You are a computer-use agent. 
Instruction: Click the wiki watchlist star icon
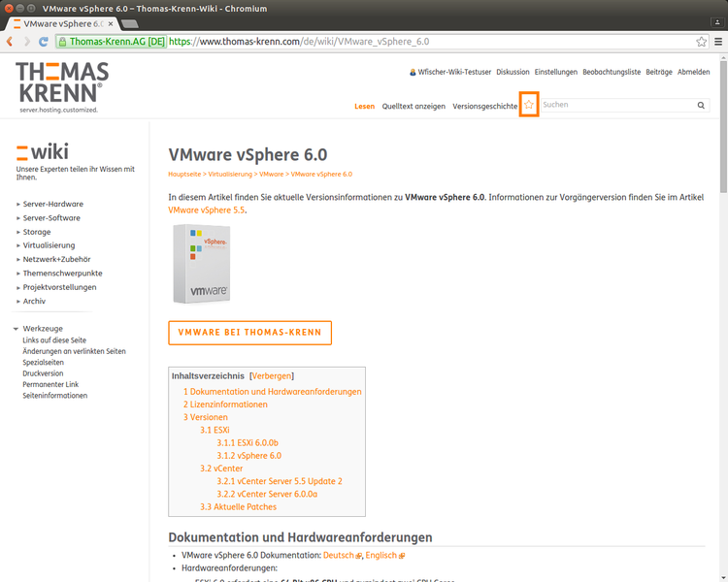tap(529, 105)
